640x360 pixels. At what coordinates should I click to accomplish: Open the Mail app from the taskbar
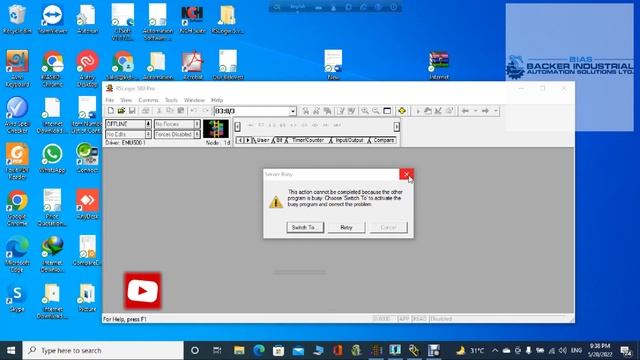298,350
